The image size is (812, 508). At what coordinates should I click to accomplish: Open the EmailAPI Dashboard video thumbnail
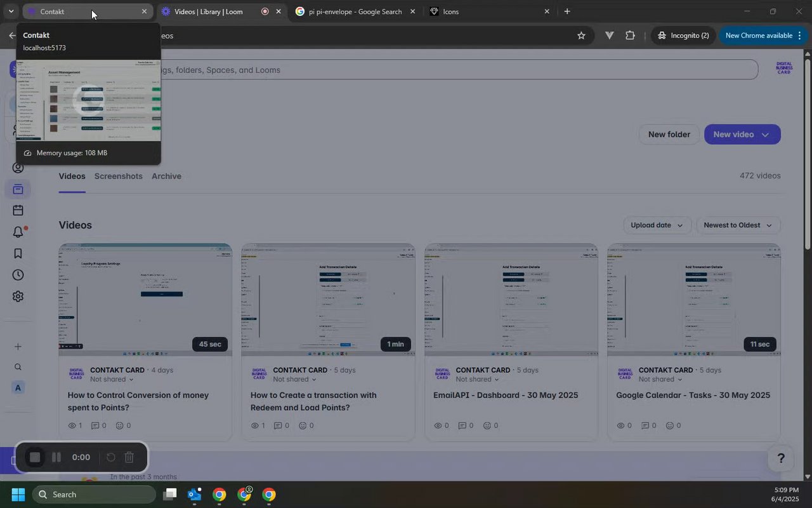click(511, 299)
